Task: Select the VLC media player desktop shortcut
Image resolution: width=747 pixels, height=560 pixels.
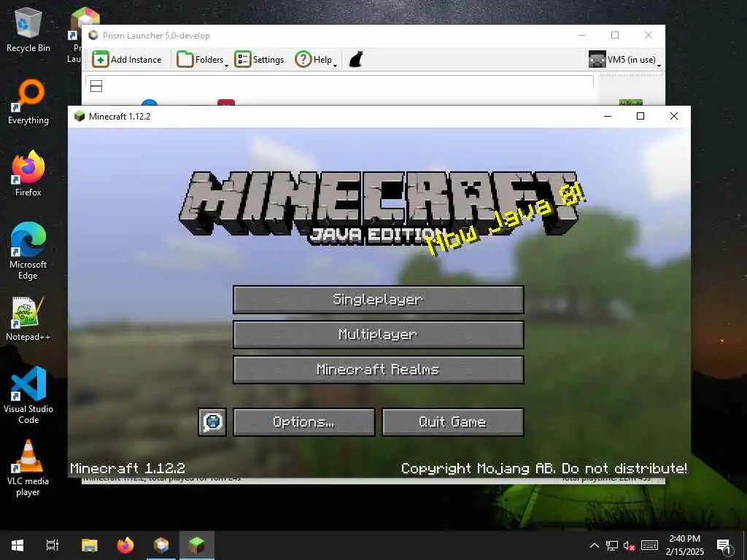Action: [x=28, y=469]
